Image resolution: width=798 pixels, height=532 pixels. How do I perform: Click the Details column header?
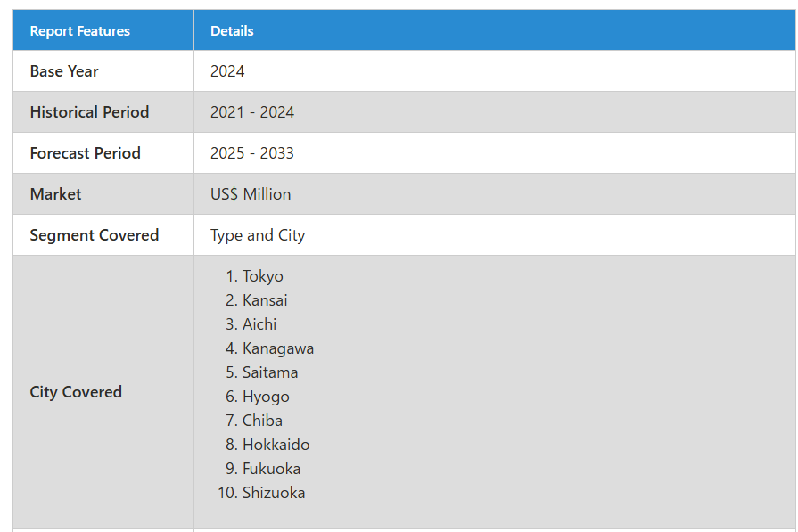click(232, 31)
